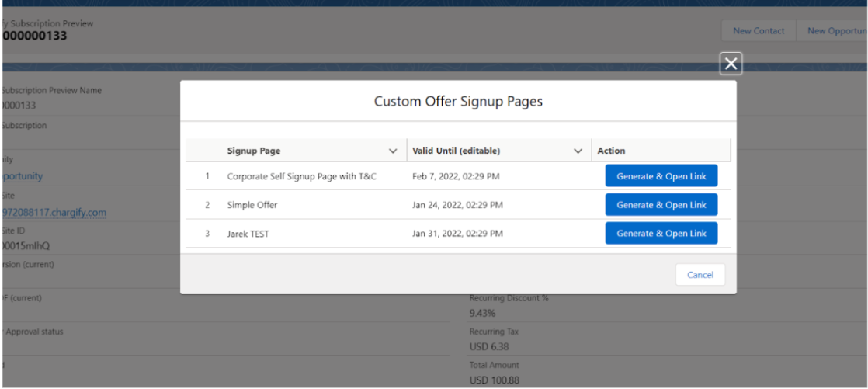Sort by the Signup Page column header
The width and height of the screenshot is (868, 389).
[254, 151]
